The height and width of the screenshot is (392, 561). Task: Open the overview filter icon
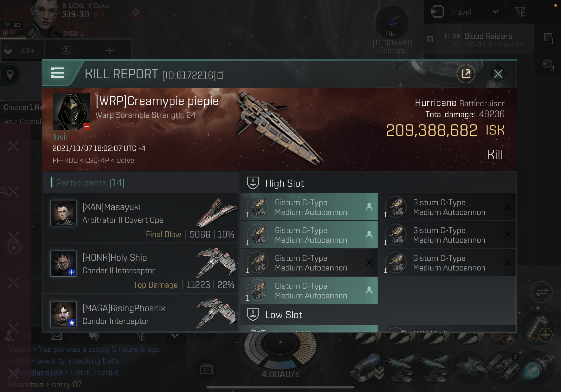click(520, 12)
